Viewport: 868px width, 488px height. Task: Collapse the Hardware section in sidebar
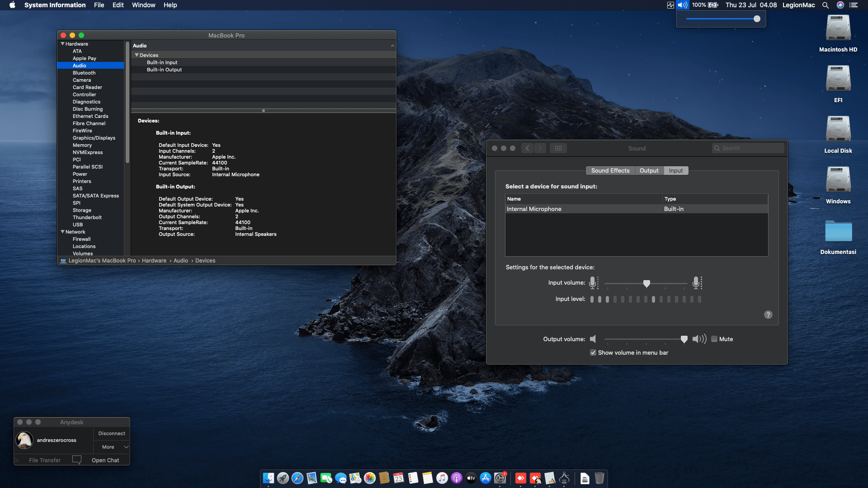(x=63, y=44)
